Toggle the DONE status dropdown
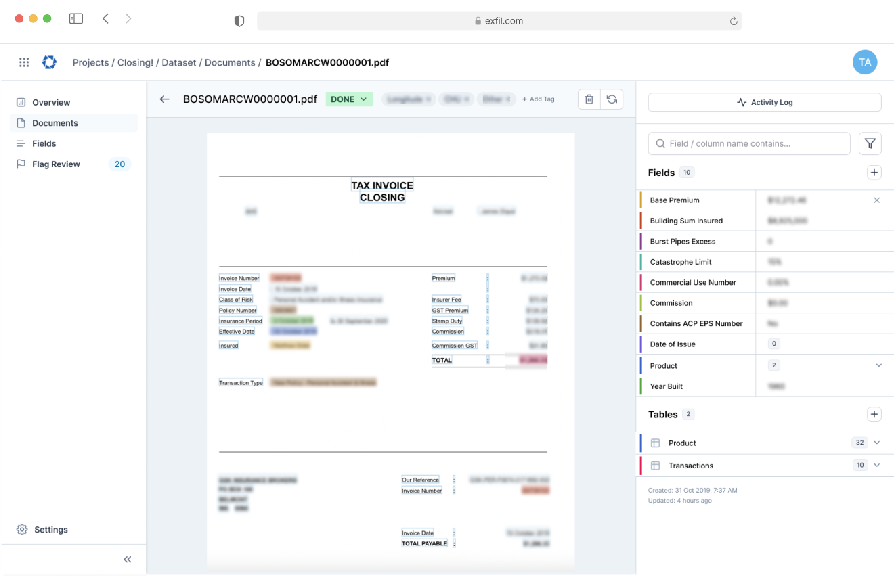The height and width of the screenshot is (588, 894). [349, 99]
